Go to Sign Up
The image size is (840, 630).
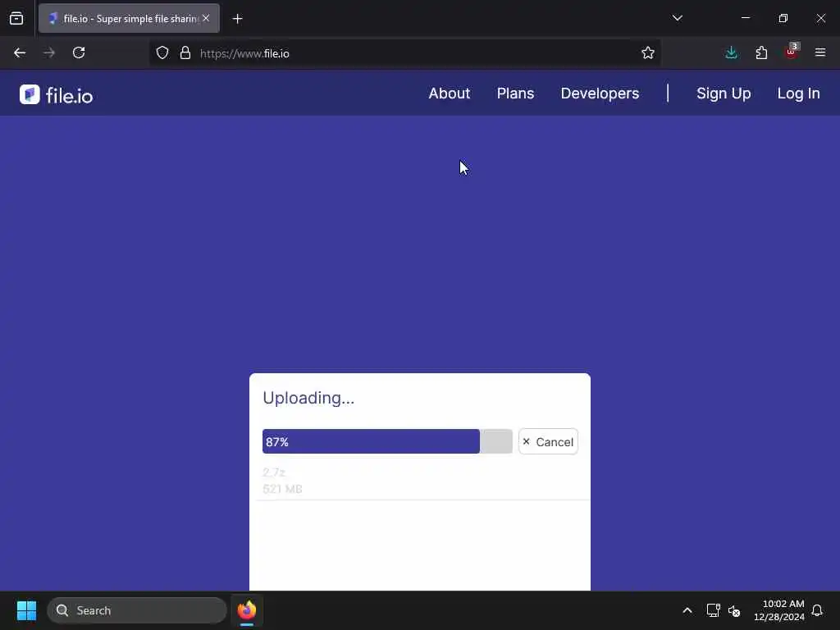(724, 94)
